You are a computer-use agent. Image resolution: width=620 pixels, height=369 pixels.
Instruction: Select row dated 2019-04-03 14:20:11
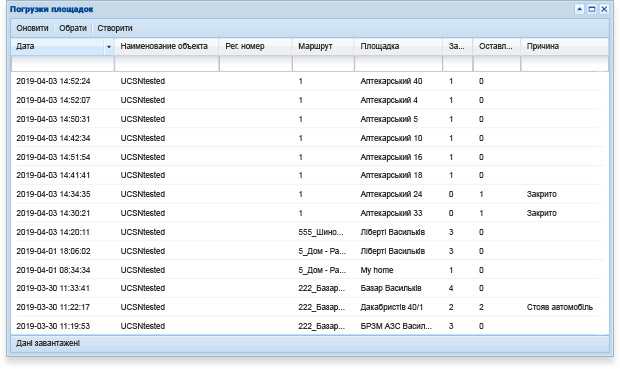pos(310,232)
